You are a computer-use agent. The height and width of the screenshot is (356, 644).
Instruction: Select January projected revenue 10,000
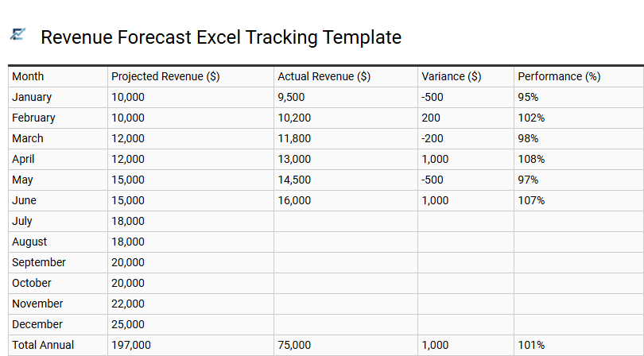tap(128, 97)
